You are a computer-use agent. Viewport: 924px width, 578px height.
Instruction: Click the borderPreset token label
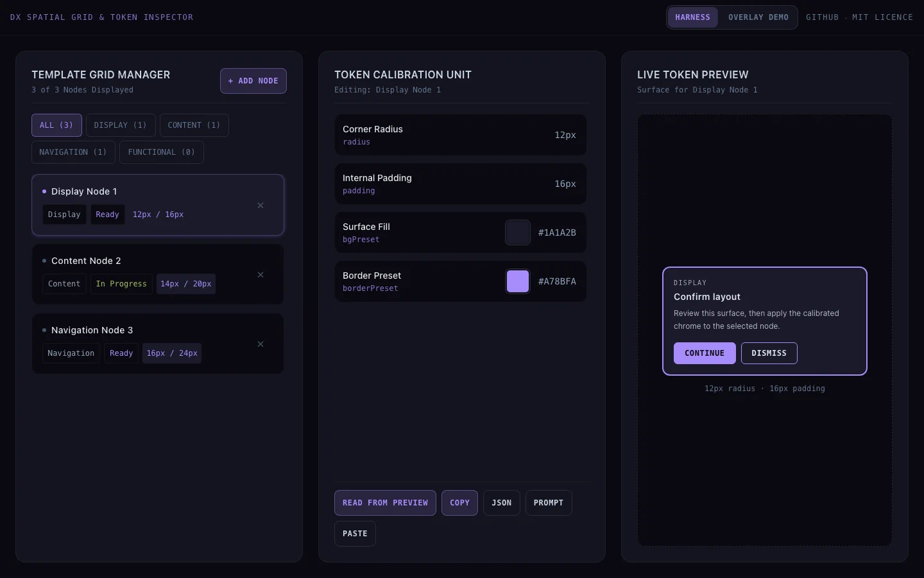click(x=370, y=288)
